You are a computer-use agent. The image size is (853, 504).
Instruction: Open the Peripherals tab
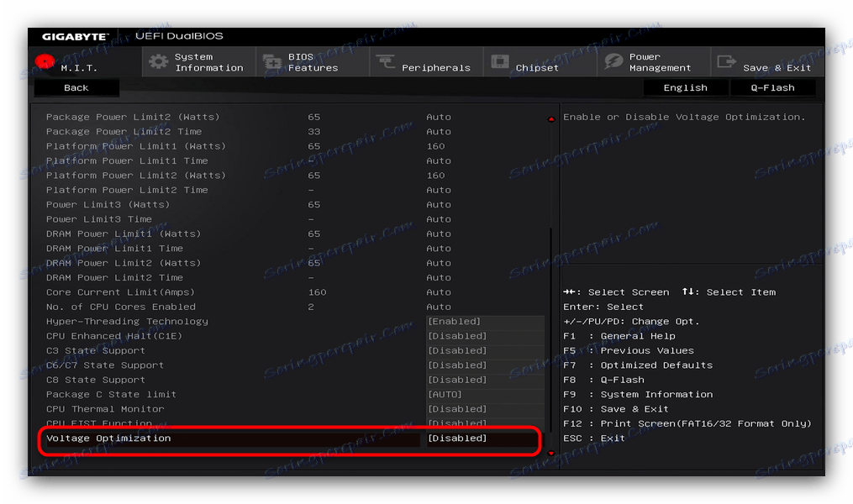tap(426, 61)
